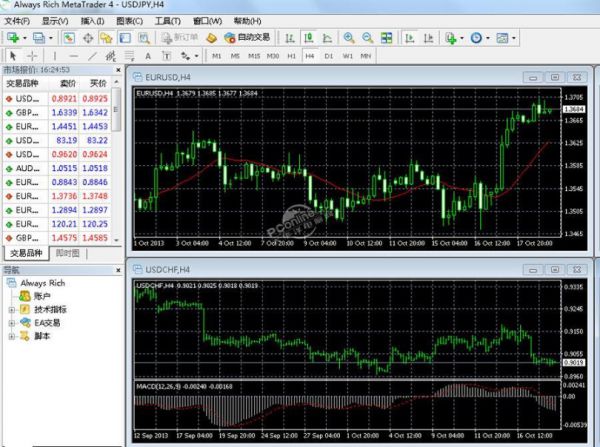
Task: Expand the EA交易 tree node
Action: pyautogui.click(x=11, y=323)
